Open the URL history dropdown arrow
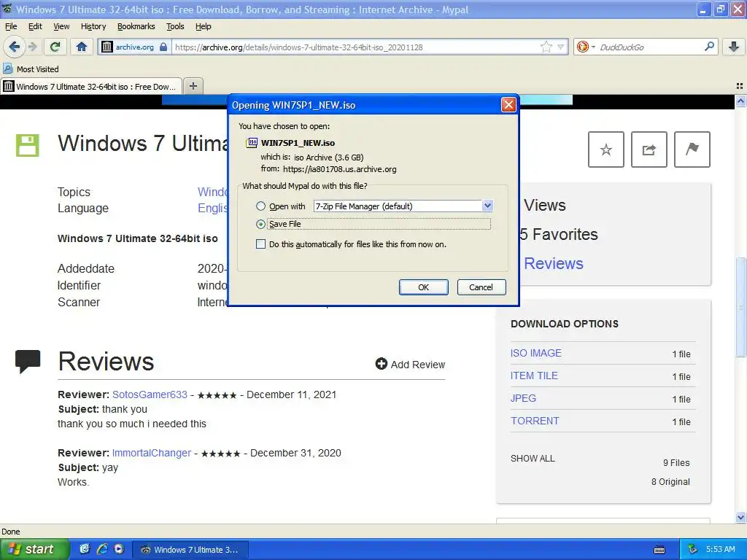Viewport: 747px width, 560px height. pos(561,47)
